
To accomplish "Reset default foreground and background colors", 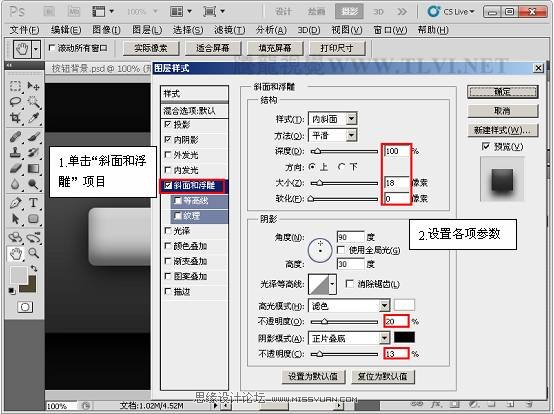I will [12, 291].
